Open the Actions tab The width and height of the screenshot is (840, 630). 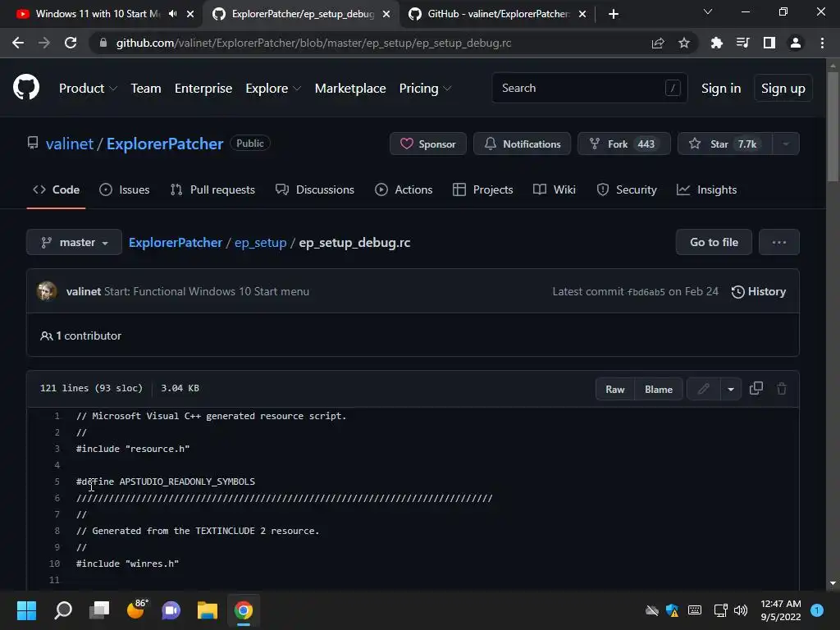click(x=404, y=189)
